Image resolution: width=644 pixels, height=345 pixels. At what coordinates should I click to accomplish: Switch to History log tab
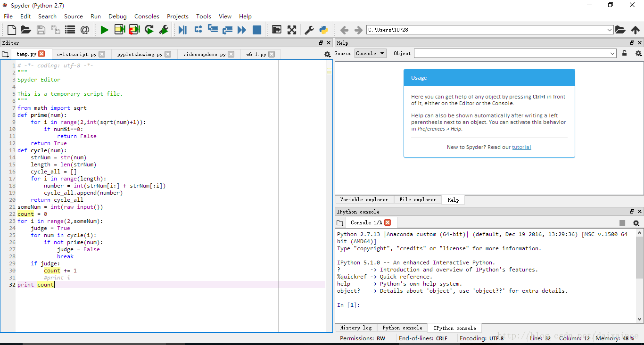pos(356,328)
